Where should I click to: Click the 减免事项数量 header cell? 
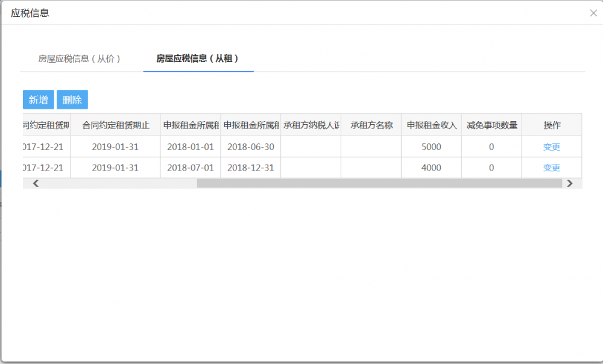coord(491,124)
